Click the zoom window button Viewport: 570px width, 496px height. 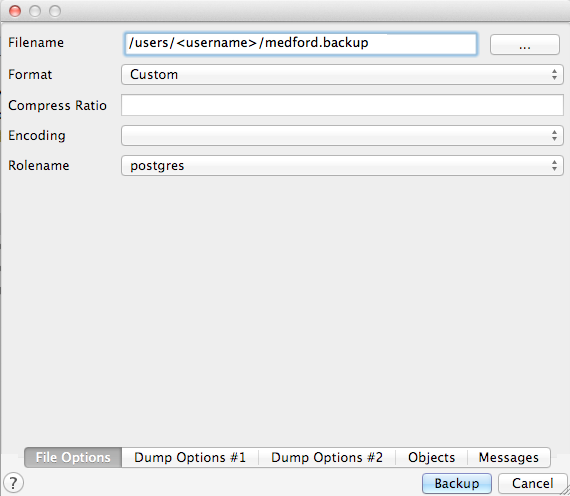[55, 11]
